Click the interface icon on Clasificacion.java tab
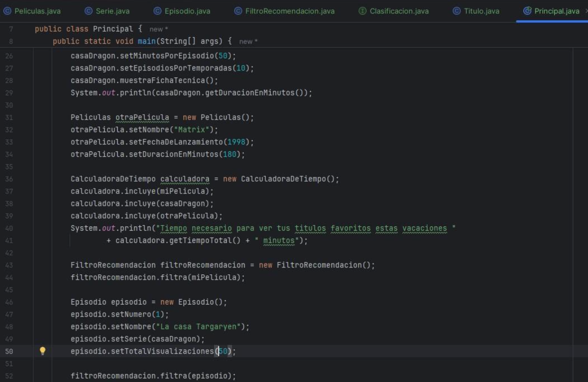The height and width of the screenshot is (382, 588). pos(362,11)
